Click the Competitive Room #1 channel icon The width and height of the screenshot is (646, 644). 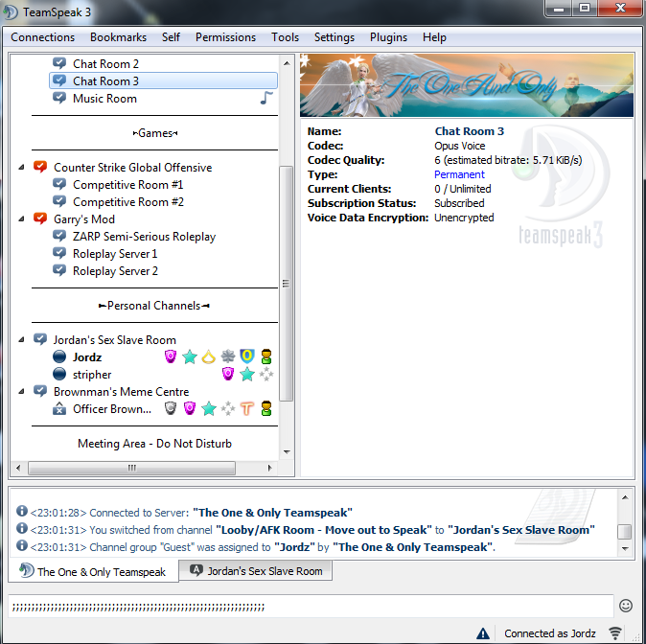59,184
